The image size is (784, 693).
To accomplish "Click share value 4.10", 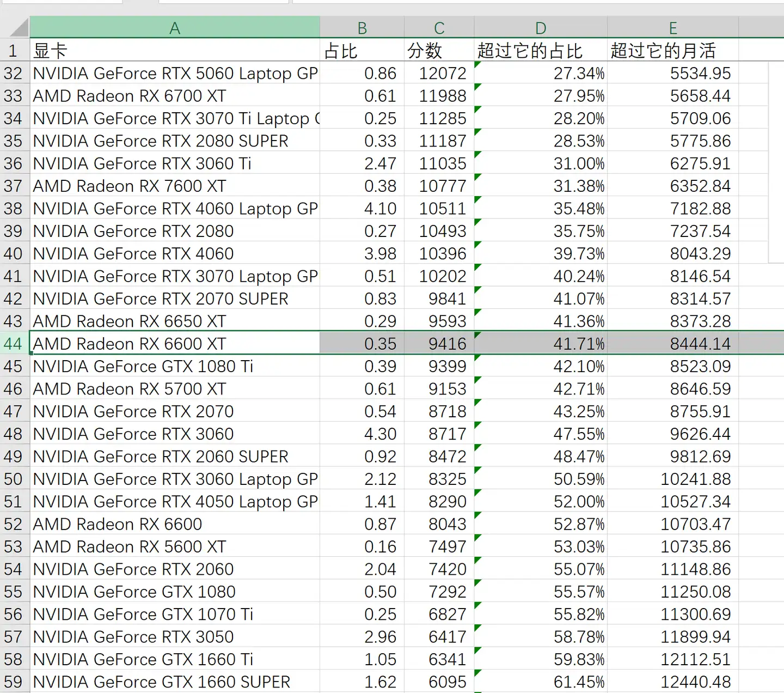I will point(362,208).
